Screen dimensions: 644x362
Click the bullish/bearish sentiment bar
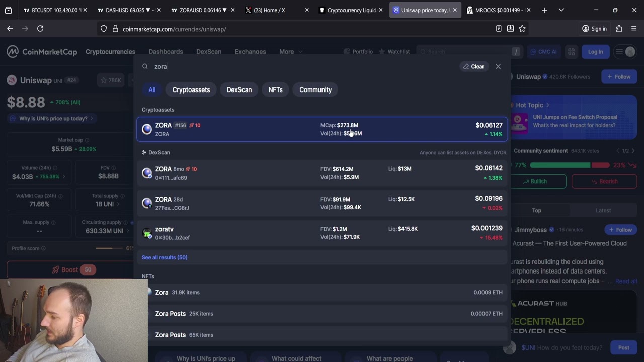[569, 165]
